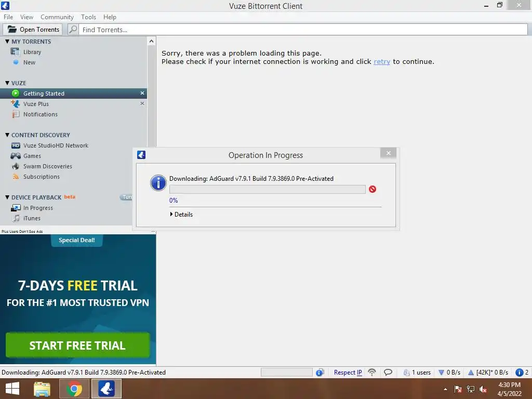Collapse the DEVICE PLAYBACK section
Image resolution: width=532 pixels, height=399 pixels.
[7, 197]
